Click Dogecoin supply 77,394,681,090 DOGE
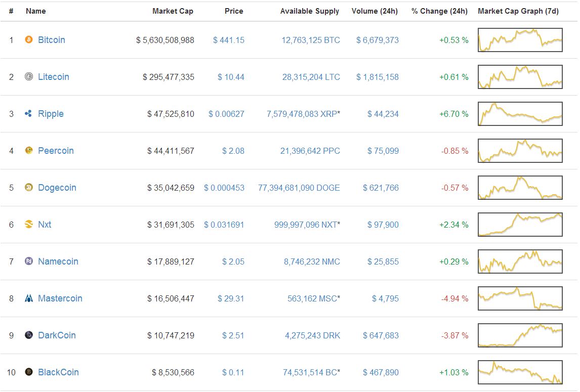The width and height of the screenshot is (580, 392). [299, 188]
